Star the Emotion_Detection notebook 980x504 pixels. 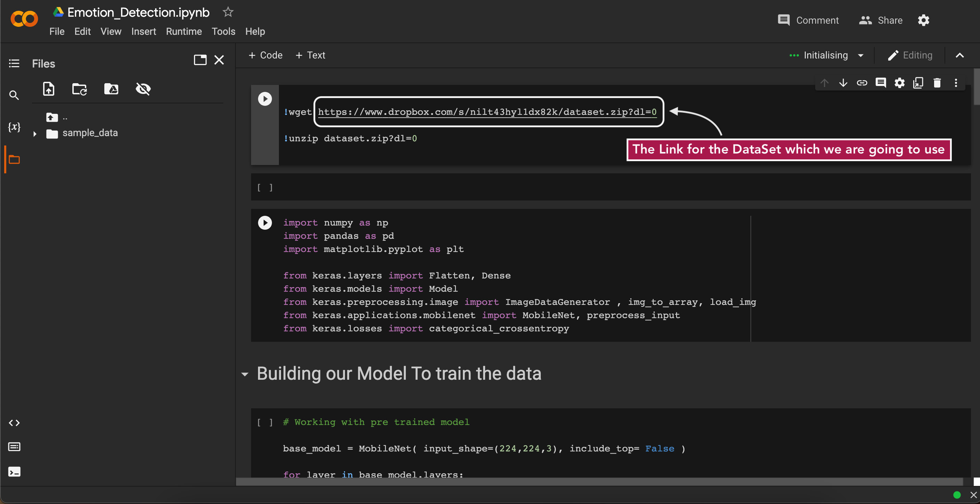point(228,12)
